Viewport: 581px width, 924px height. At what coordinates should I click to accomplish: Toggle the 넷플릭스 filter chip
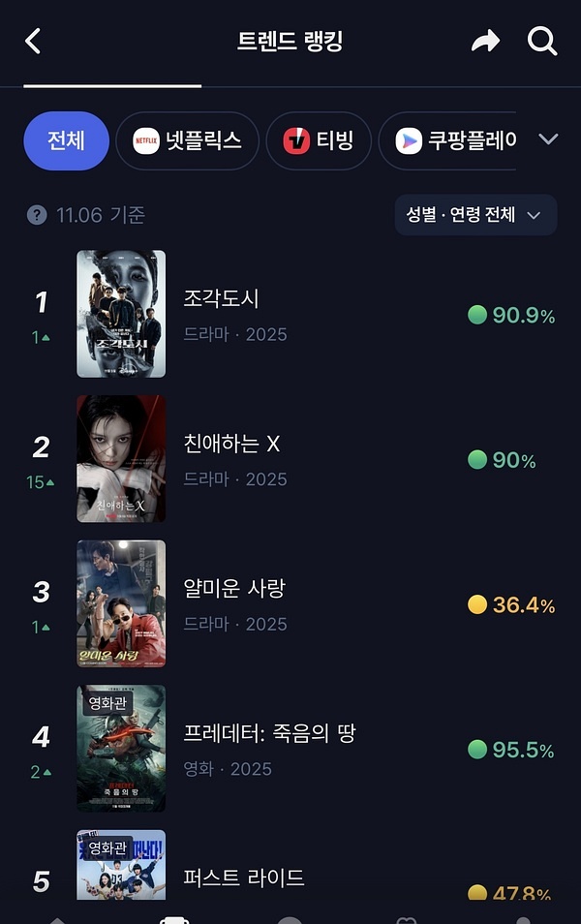[188, 140]
